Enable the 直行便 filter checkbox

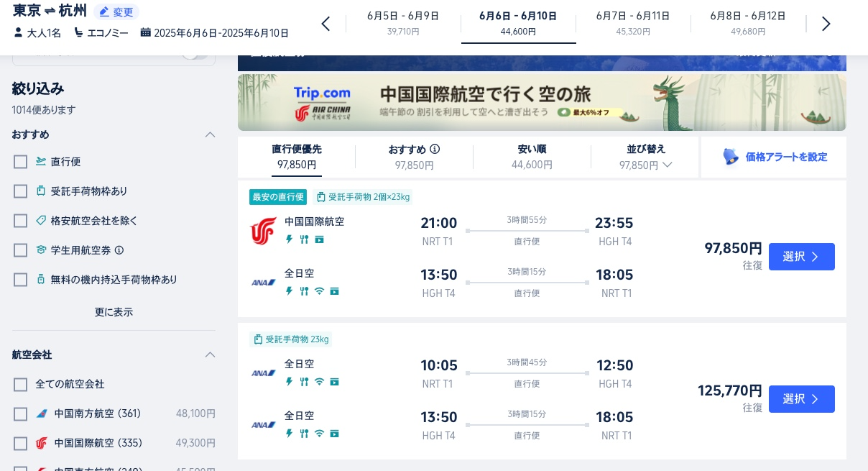tap(20, 162)
